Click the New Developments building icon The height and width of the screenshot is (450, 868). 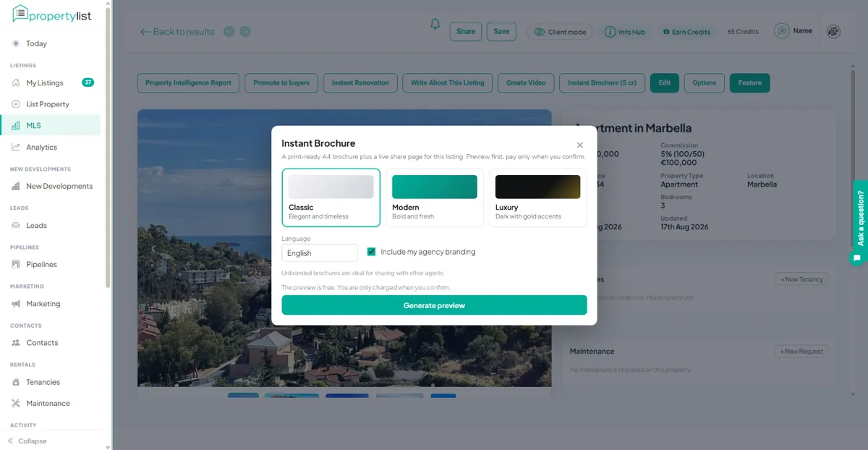pos(16,186)
